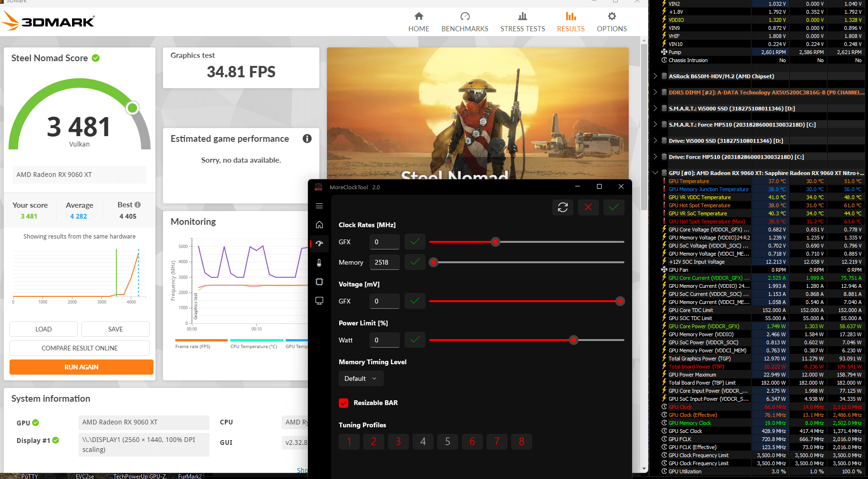
Task: Expand the ASRock B650M-HDV/M.2 sensor group
Action: 655,76
